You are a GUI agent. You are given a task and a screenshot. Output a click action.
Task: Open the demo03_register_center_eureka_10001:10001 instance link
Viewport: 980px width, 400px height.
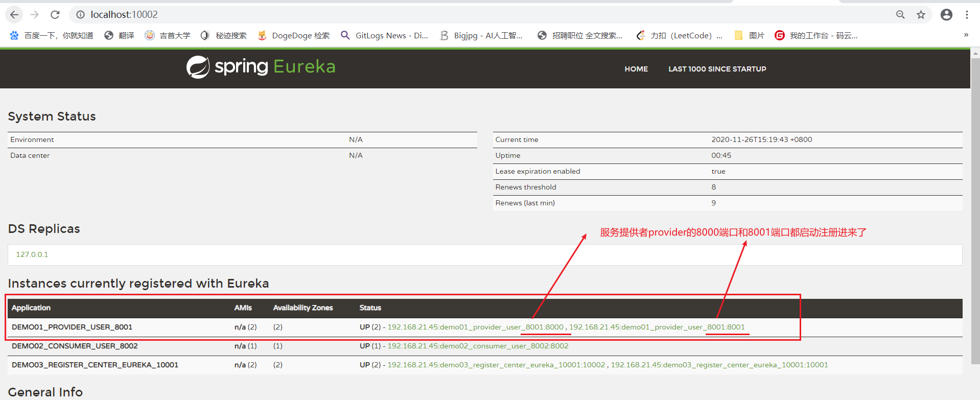click(719, 365)
